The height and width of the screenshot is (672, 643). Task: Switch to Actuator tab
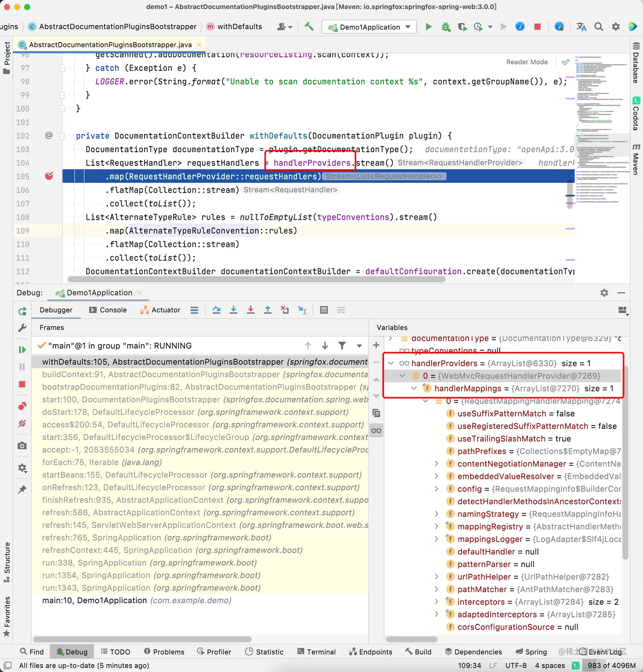point(160,310)
